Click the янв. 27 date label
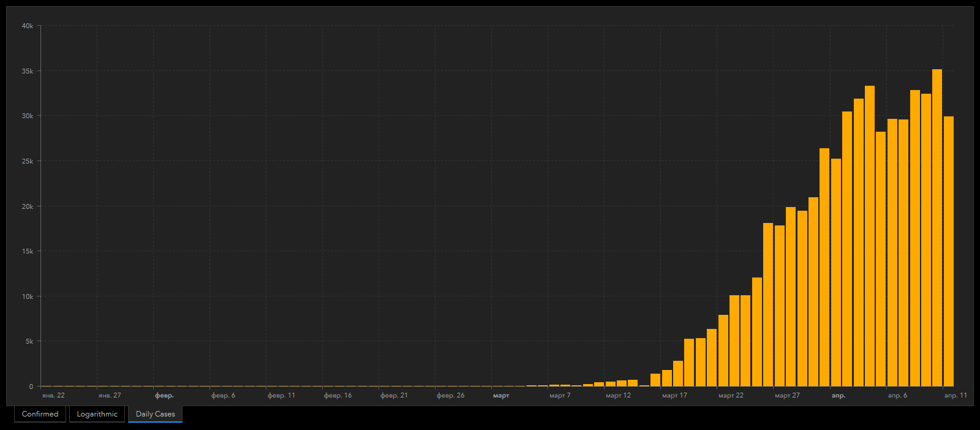Image resolution: width=980 pixels, height=430 pixels. [x=110, y=396]
